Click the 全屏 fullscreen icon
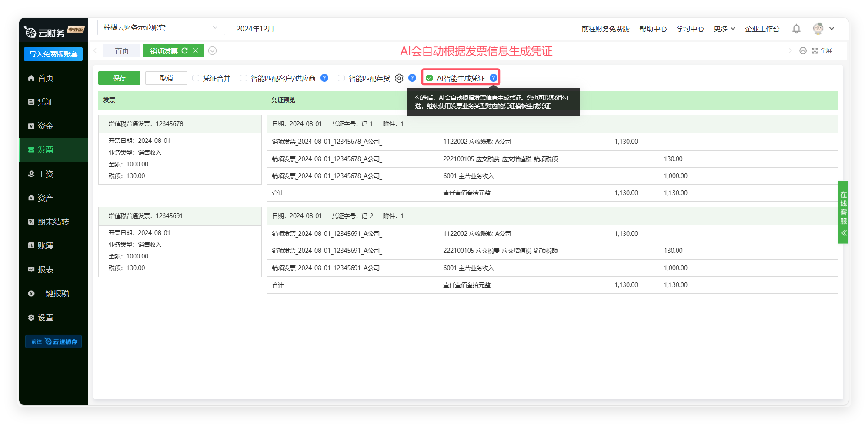This screenshot has width=868, height=424. coord(815,51)
